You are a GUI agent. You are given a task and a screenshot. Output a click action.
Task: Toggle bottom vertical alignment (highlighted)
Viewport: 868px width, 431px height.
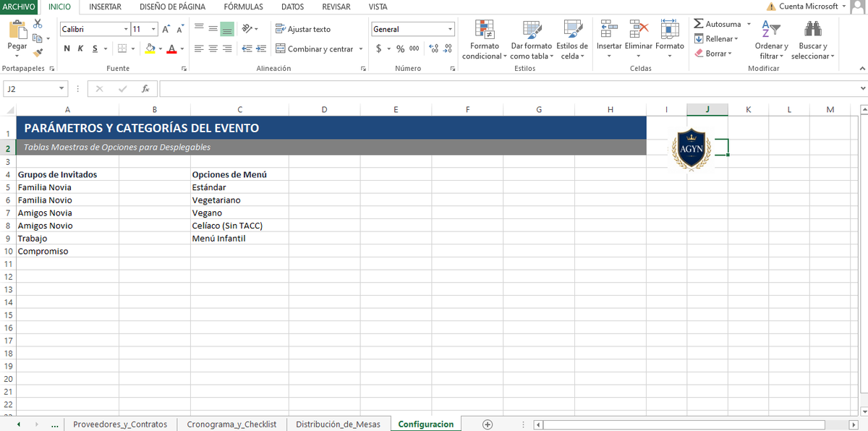click(x=227, y=29)
